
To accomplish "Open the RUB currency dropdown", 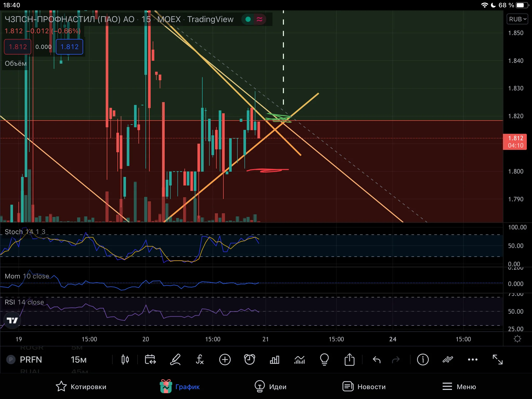I will pos(517,19).
